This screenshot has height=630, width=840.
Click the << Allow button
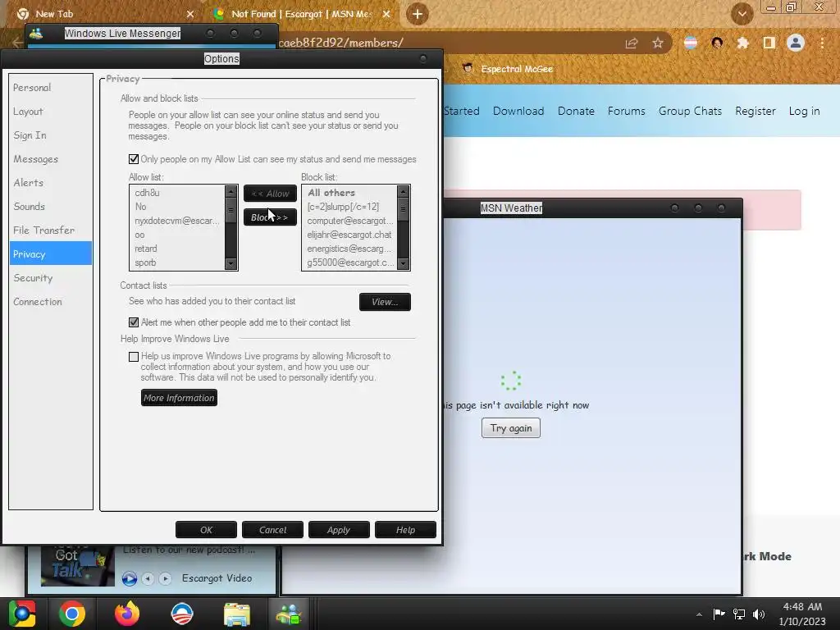pyautogui.click(x=270, y=194)
